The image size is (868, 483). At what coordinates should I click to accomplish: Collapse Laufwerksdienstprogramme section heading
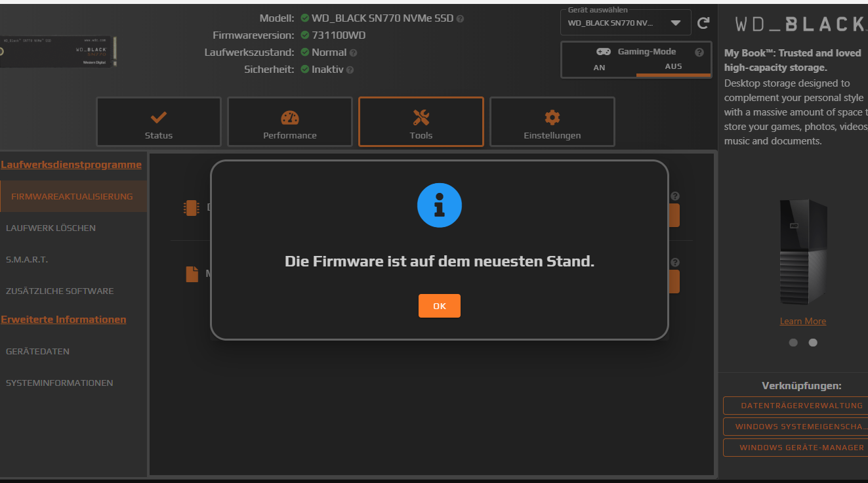(71, 165)
